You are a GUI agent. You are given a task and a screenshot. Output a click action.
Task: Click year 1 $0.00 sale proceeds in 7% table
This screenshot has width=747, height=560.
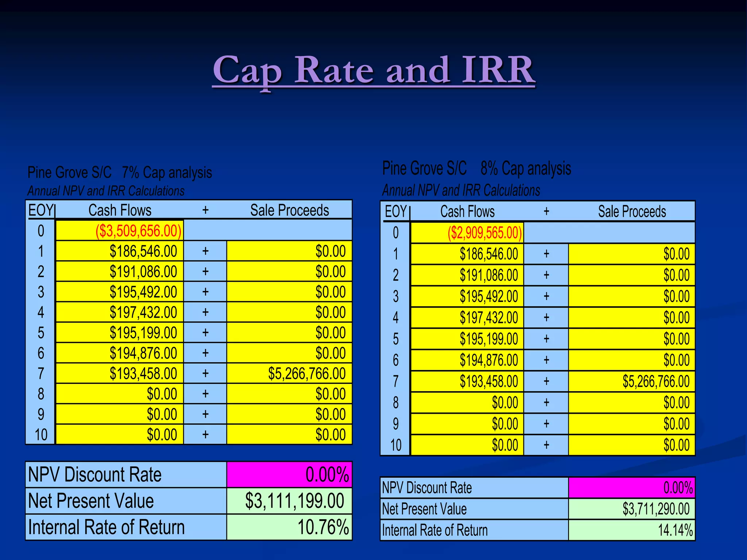point(289,251)
